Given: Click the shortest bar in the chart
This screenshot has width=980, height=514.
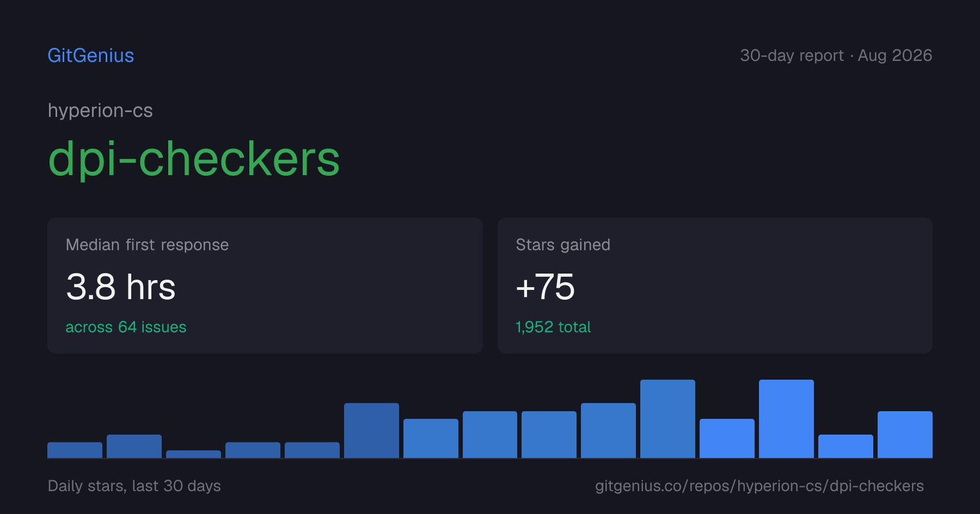Looking at the screenshot, I should (193, 454).
